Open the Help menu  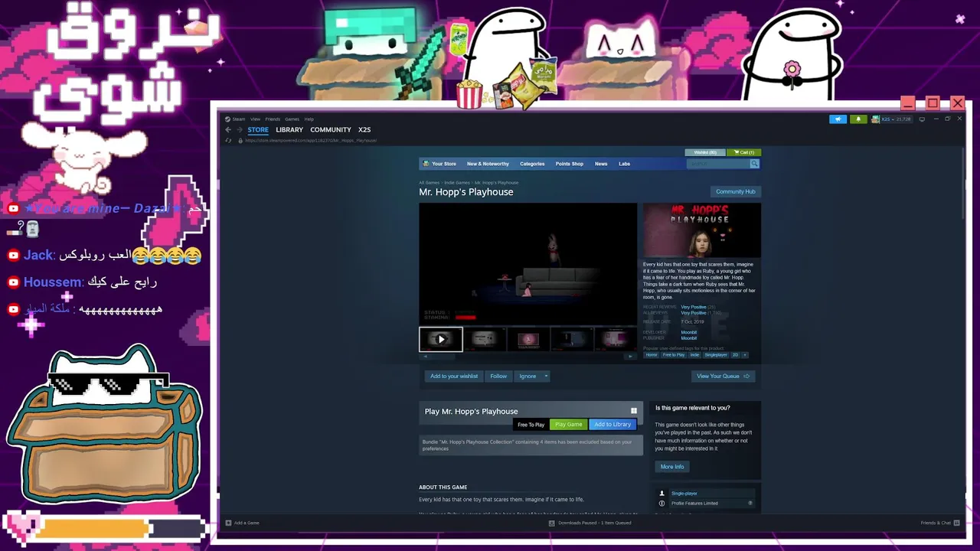pyautogui.click(x=309, y=119)
